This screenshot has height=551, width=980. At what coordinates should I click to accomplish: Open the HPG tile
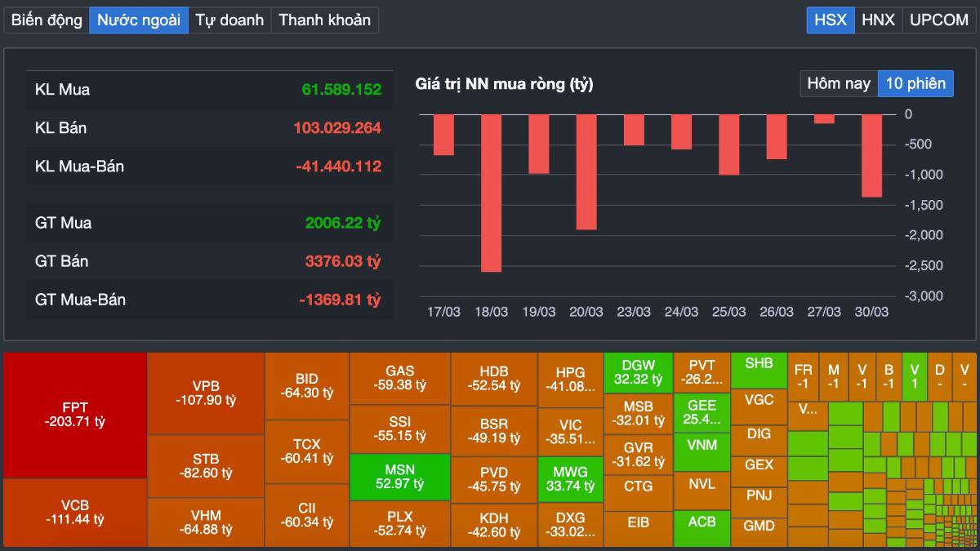[x=570, y=380]
